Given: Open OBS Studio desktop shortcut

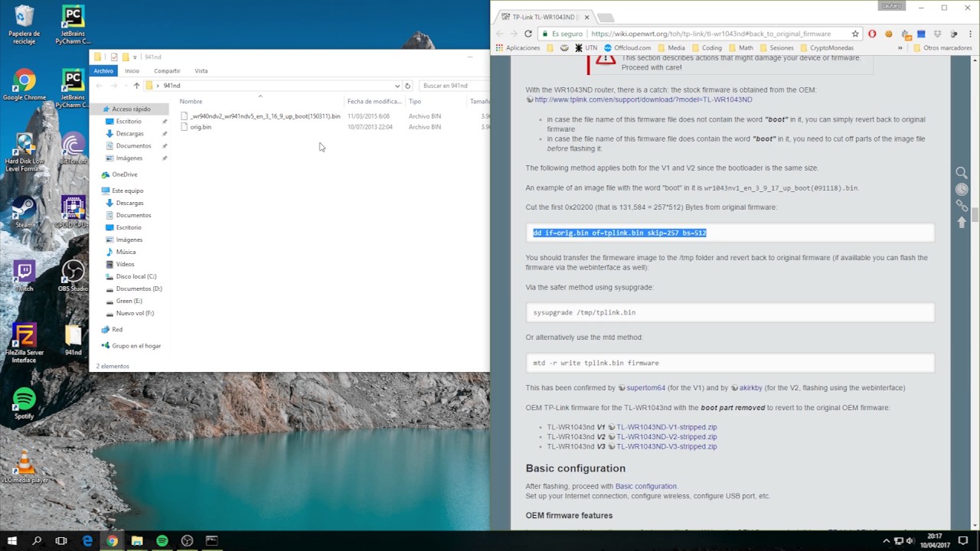Looking at the screenshot, I should (x=73, y=276).
